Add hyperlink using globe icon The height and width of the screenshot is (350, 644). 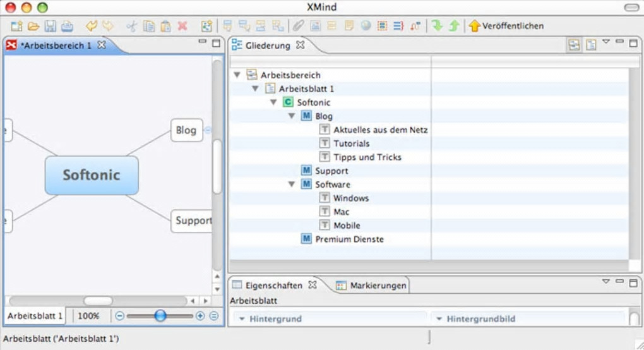(x=366, y=27)
